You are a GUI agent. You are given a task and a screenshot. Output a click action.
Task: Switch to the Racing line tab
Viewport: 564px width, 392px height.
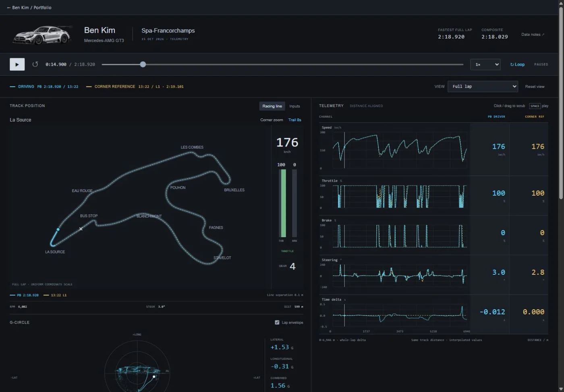(272, 106)
